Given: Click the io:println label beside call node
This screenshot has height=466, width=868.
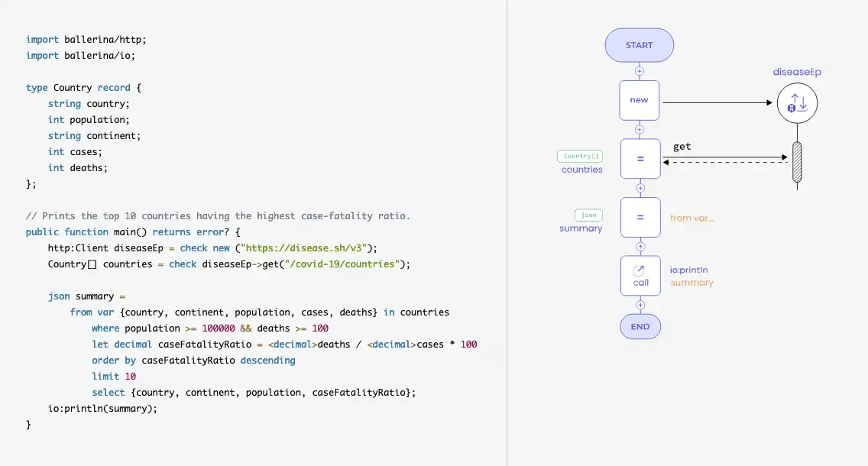Looking at the screenshot, I should click(694, 270).
